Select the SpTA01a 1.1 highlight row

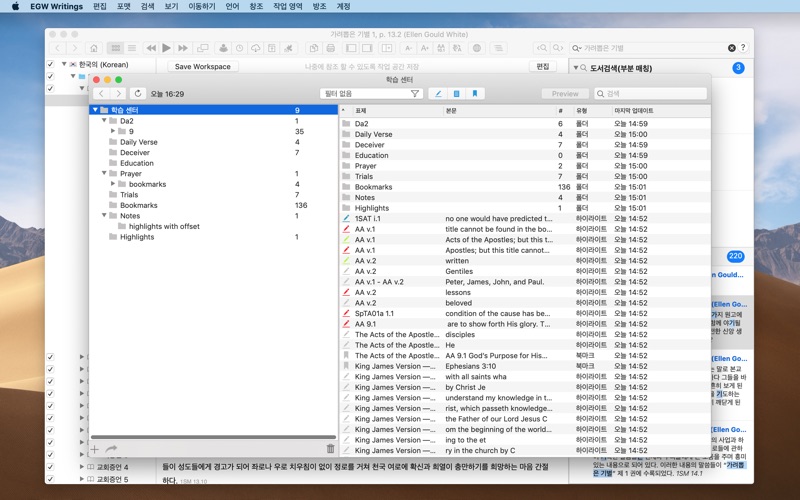click(x=525, y=313)
